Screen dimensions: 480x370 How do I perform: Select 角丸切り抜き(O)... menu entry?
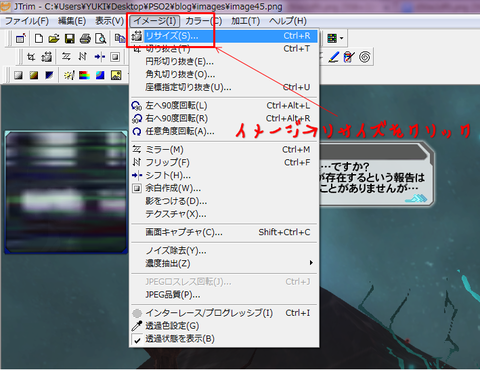click(224, 74)
